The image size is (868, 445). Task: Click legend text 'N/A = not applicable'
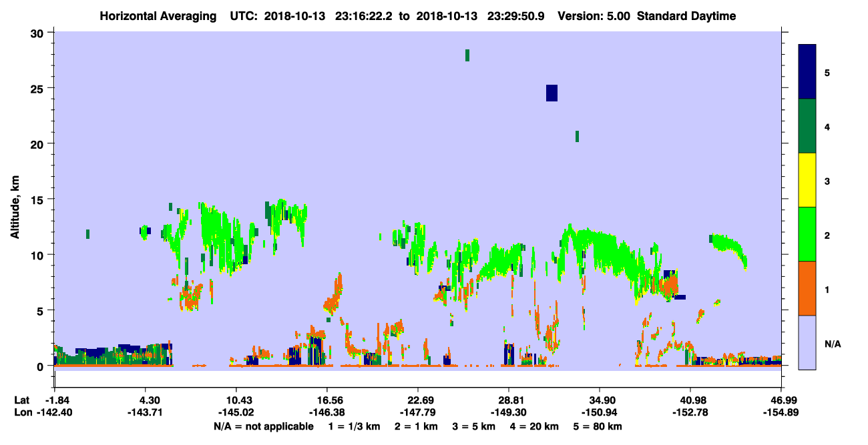264,426
